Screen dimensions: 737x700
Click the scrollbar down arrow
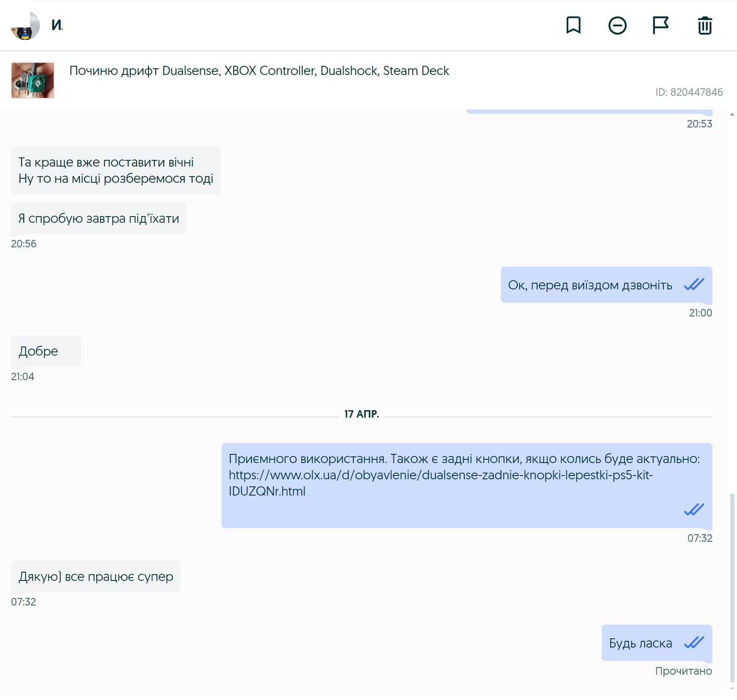click(x=732, y=689)
